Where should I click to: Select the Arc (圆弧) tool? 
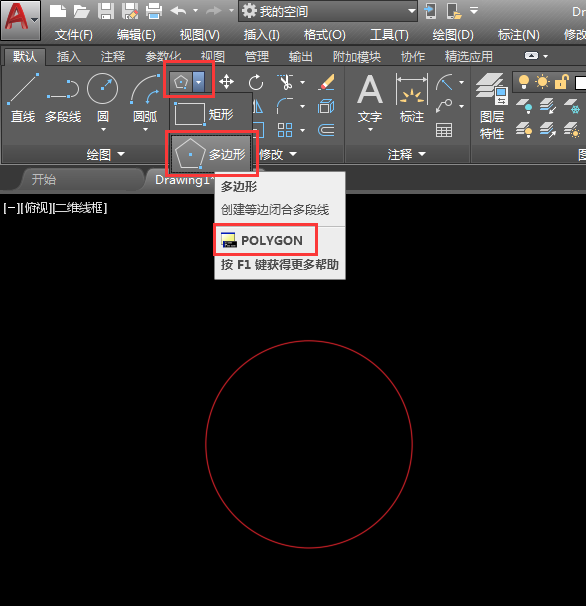tap(145, 99)
